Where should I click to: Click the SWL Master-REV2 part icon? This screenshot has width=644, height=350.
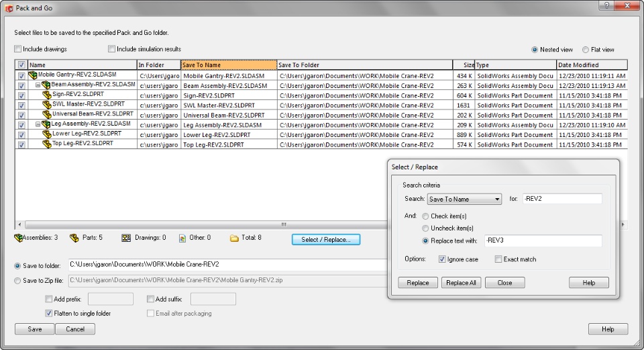(x=47, y=105)
